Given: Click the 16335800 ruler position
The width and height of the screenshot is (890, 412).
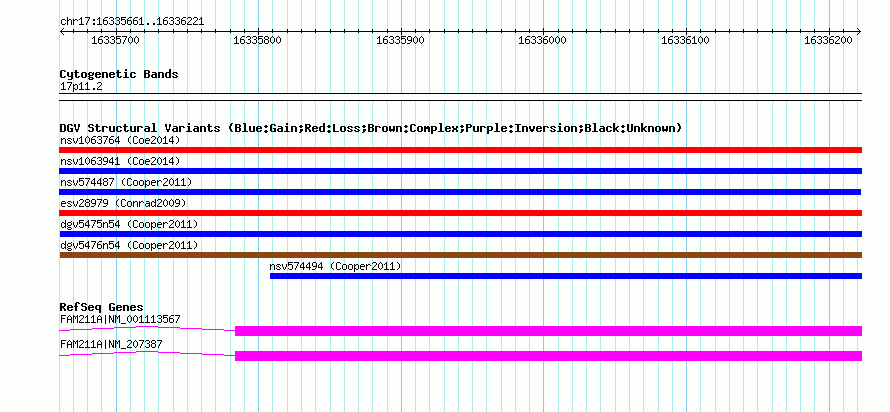Looking at the screenshot, I should [258, 41].
